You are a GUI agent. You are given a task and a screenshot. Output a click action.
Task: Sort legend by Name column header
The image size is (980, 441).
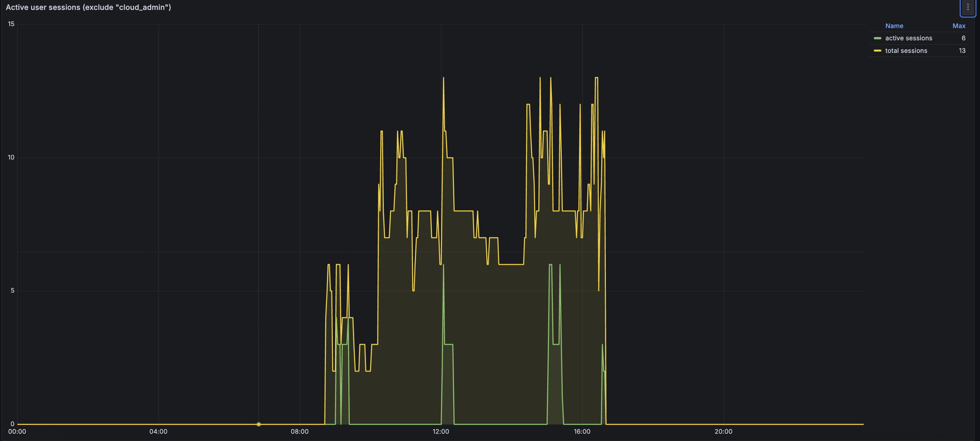894,26
